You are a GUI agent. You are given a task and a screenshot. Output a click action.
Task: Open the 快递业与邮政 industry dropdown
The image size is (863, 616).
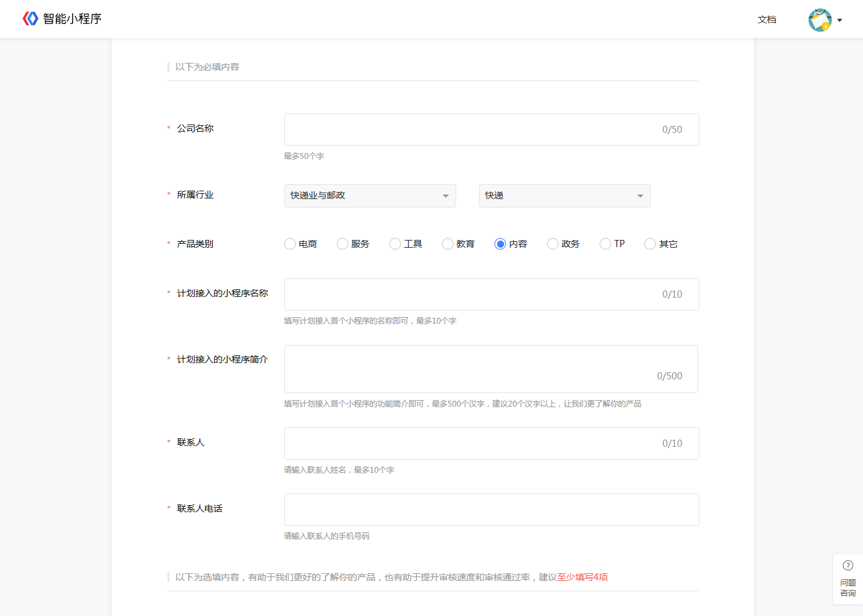point(370,196)
